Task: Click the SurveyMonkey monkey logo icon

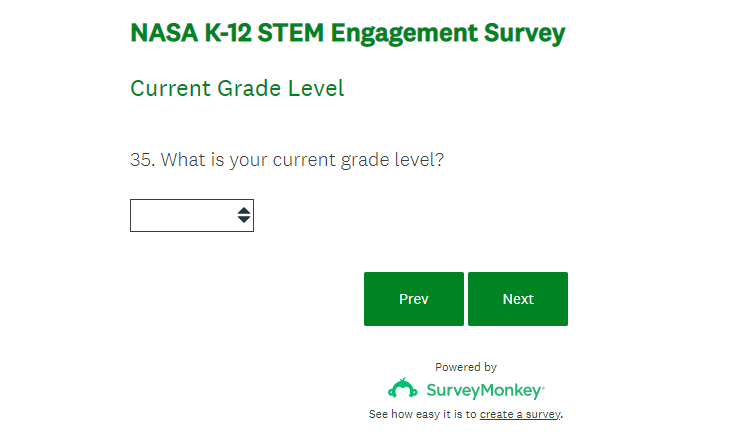Action: [403, 389]
